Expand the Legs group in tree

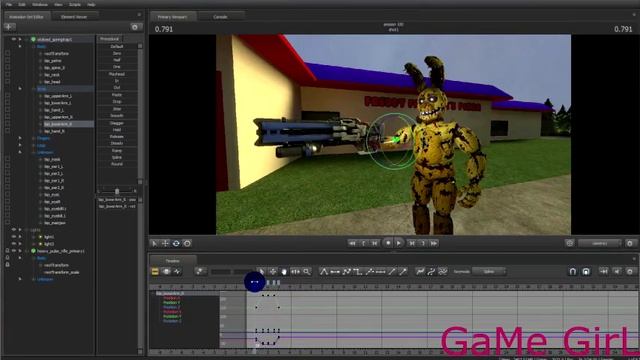[x=20, y=145]
